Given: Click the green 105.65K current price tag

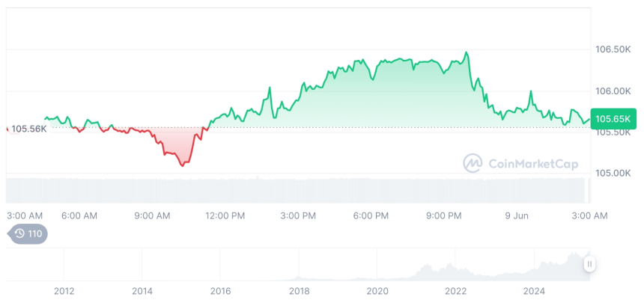Looking at the screenshot, I should pos(613,119).
